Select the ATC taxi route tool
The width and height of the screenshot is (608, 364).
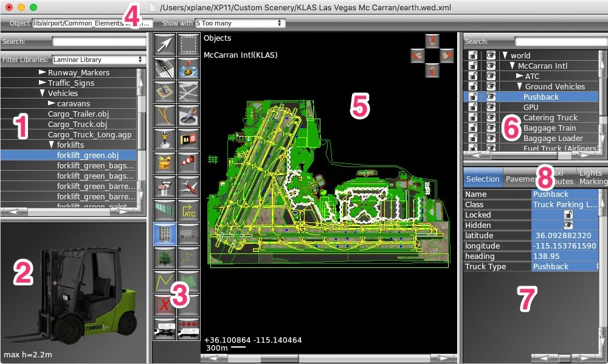tap(188, 210)
